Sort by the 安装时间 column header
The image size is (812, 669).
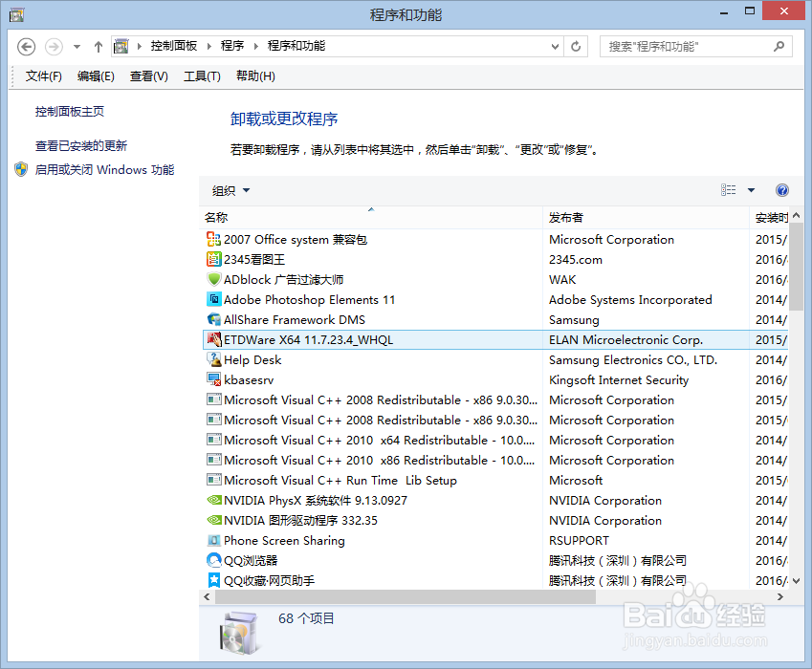pyautogui.click(x=769, y=218)
